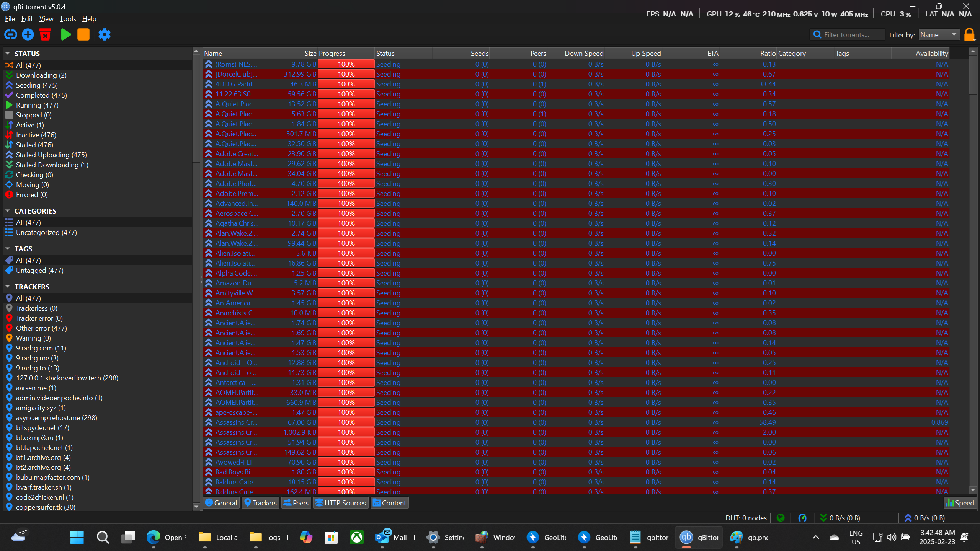Click the Filter torrents search field
The height and width of the screenshot is (551, 980).
(x=847, y=34)
